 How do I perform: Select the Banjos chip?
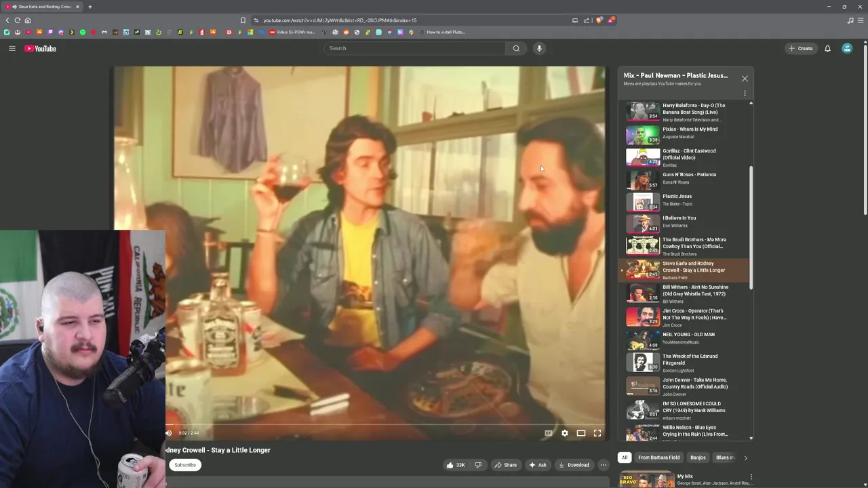coord(698,457)
